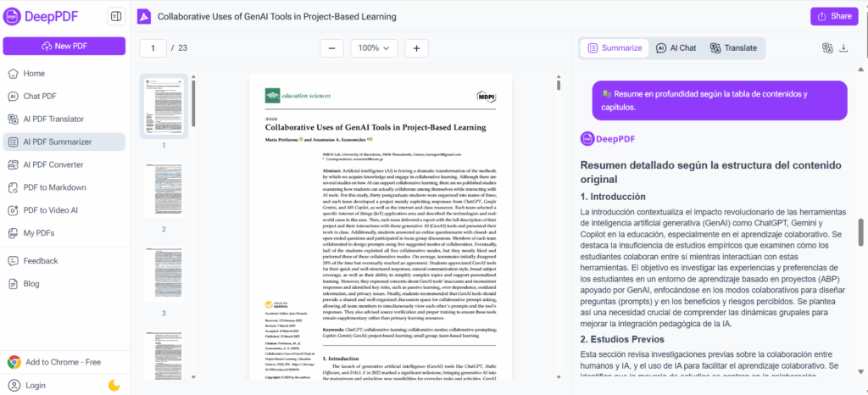This screenshot has height=395, width=868.
Task: Click the Blog document icon
Action: (x=14, y=284)
